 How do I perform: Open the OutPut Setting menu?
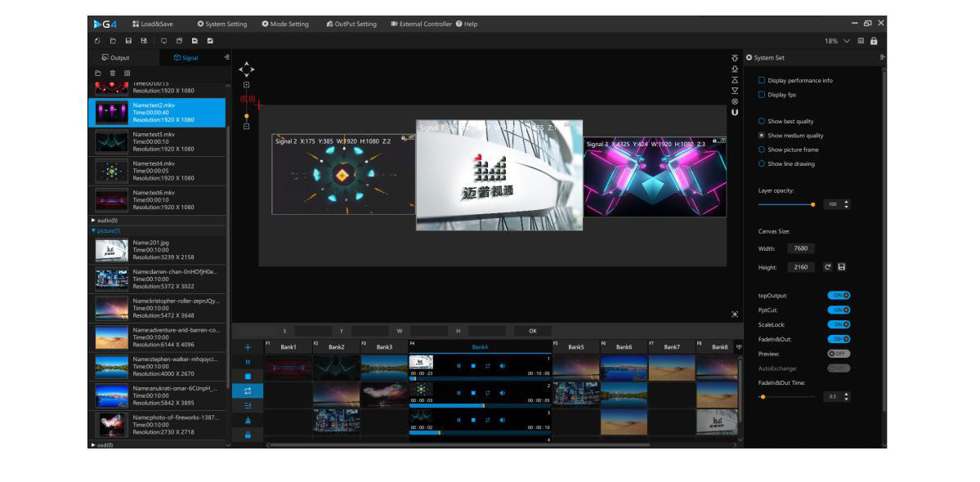351,24
